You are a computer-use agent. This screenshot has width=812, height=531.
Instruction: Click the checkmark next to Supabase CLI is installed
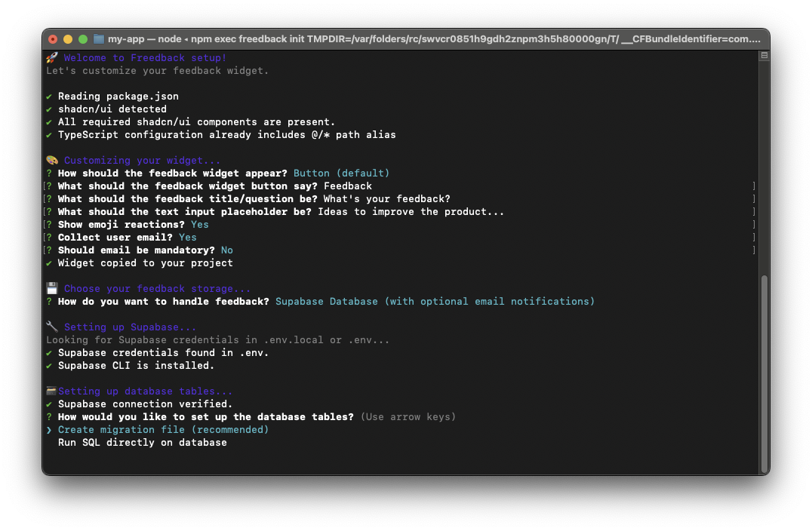49,365
